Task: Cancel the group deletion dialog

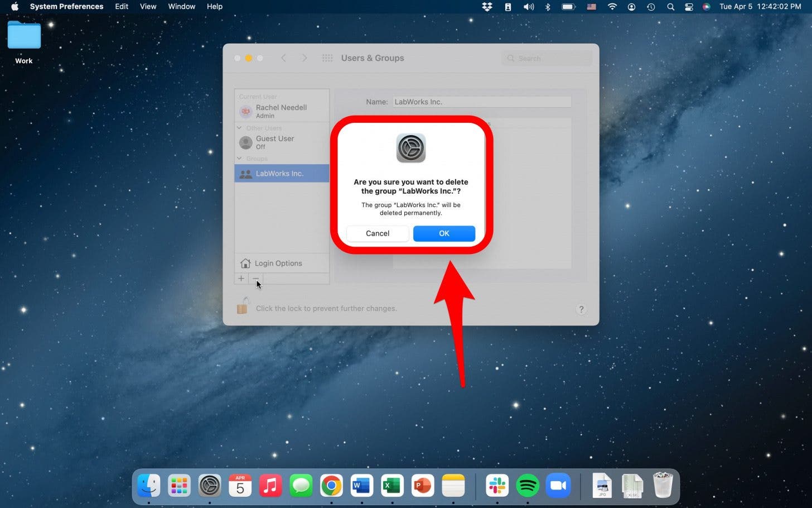Action: tap(378, 233)
